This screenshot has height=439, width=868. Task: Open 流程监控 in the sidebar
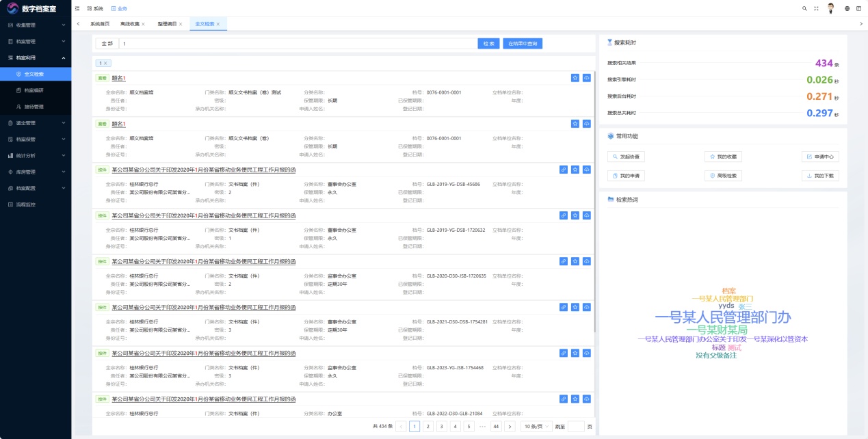[x=36, y=204]
